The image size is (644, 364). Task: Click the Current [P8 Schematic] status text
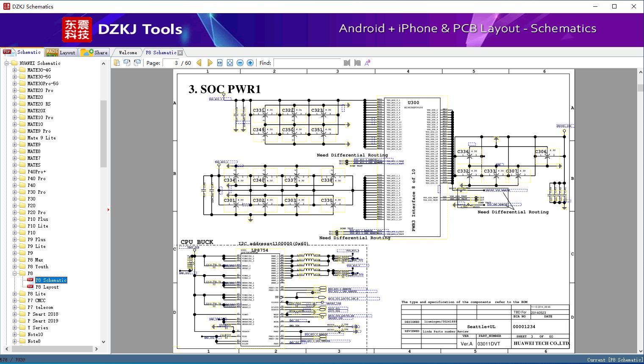pyautogui.click(x=614, y=360)
